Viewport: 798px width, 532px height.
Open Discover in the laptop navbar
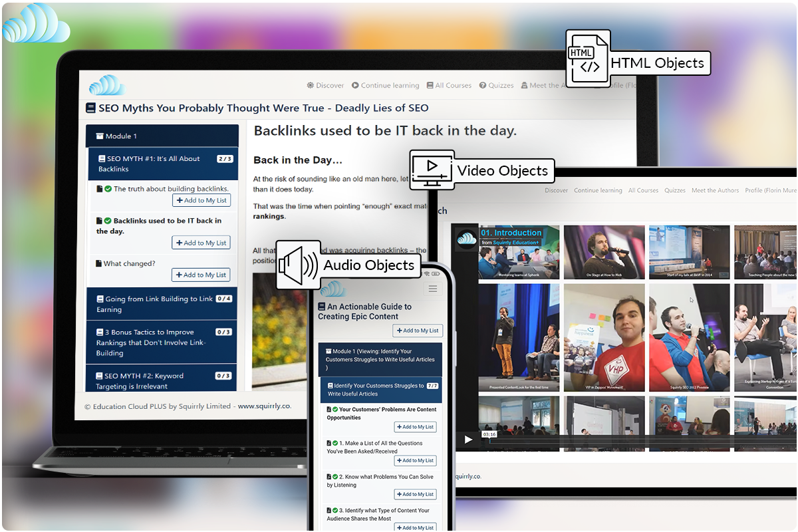(x=325, y=85)
